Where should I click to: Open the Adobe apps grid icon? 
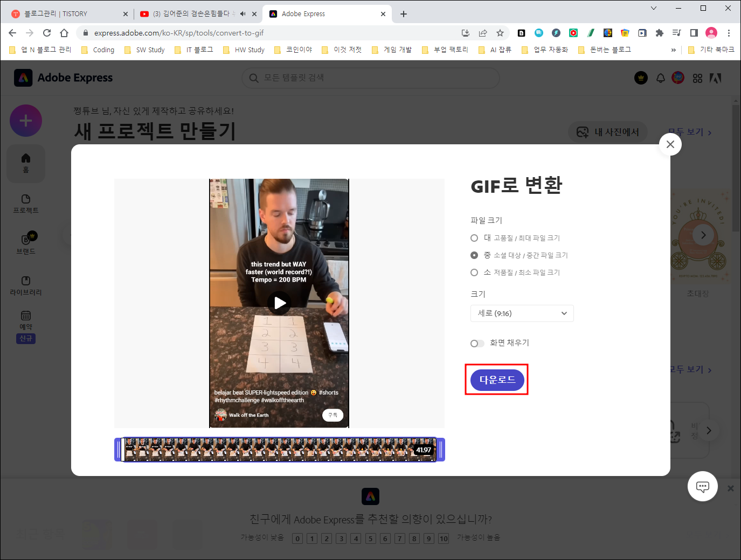(697, 79)
